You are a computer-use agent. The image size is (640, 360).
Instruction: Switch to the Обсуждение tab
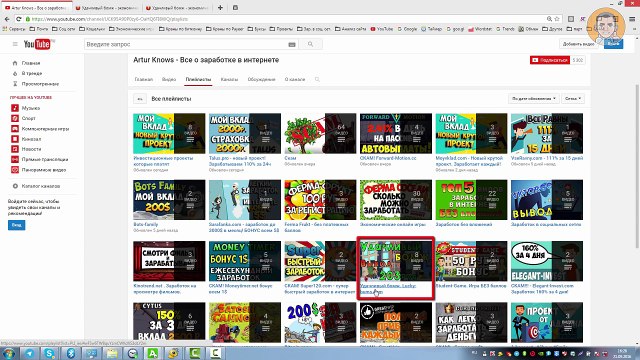point(261,79)
